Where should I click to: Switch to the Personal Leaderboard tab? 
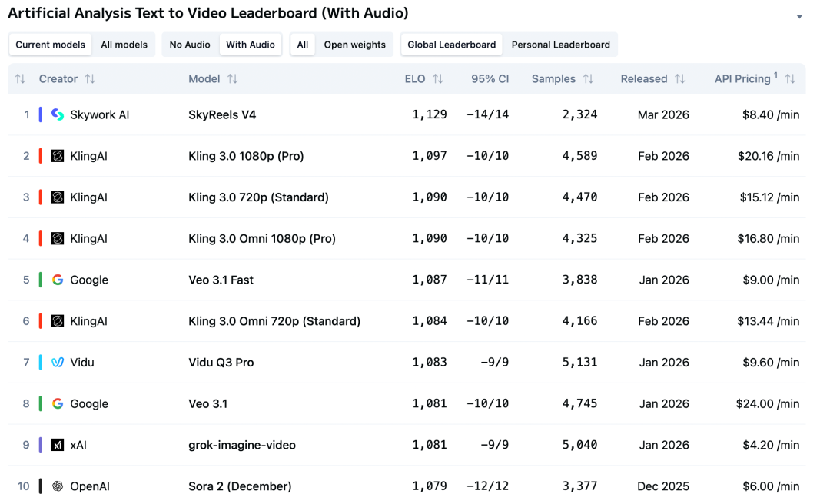pos(560,45)
